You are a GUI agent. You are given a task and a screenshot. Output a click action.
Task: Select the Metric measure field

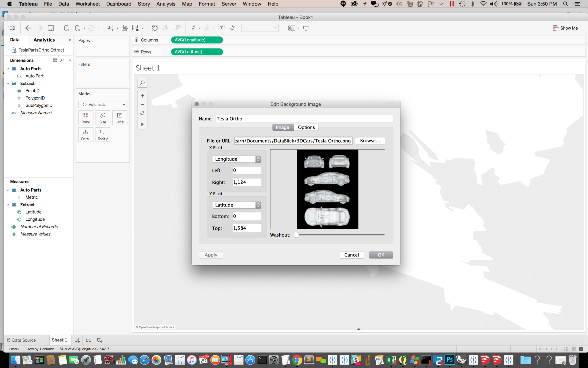[x=32, y=197]
